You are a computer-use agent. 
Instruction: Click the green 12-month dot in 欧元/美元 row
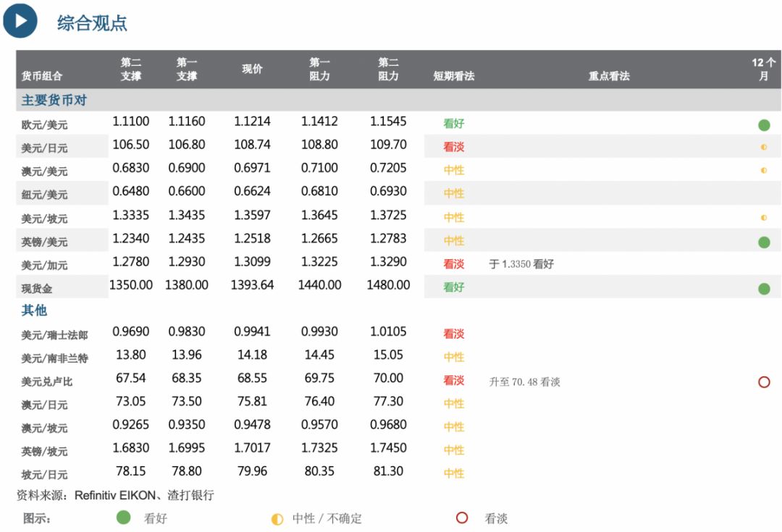pos(764,125)
